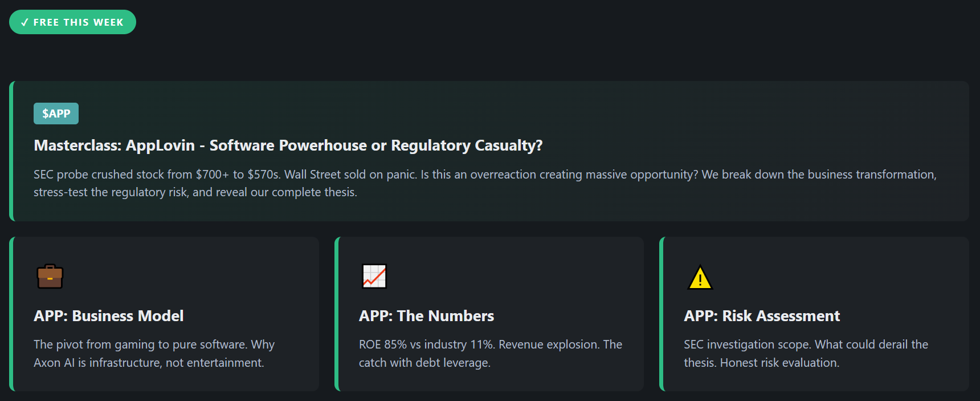Screen dimensions: 980x401
Task: Click the ROE 85% vs industry 11% text
Action: (491, 354)
